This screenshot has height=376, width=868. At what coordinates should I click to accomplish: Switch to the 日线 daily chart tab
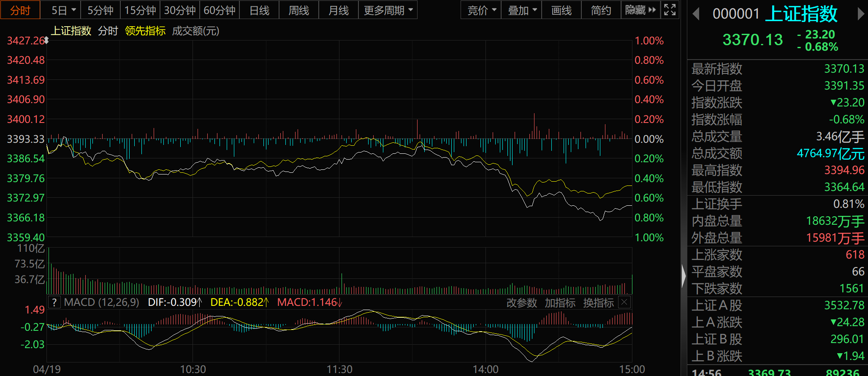259,10
